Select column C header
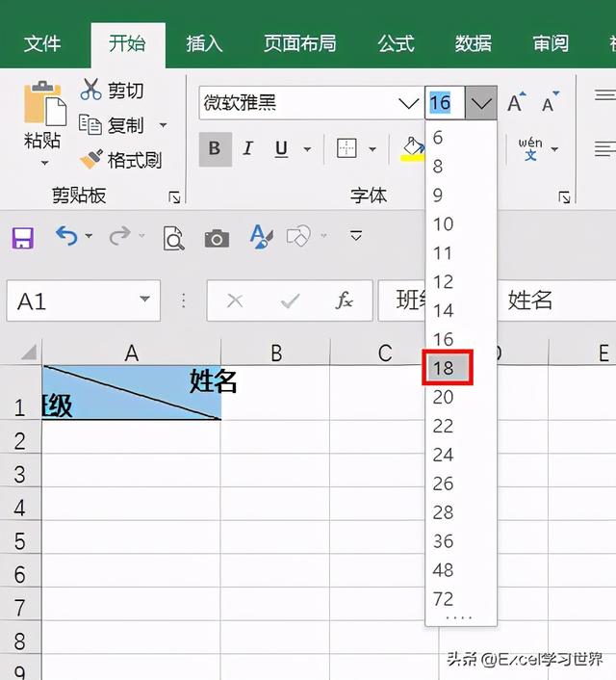This screenshot has height=680, width=616. [x=384, y=353]
